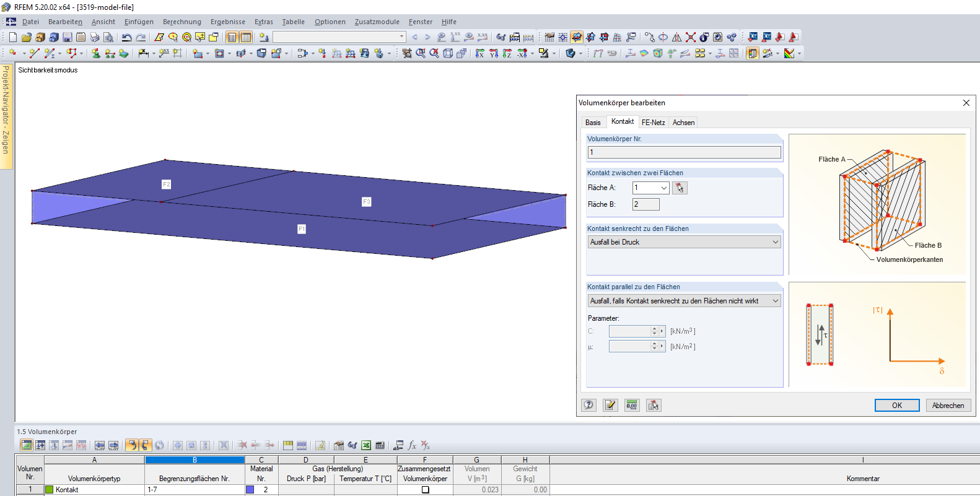Toggle the table display icon
This screenshot has width=980, height=496.
tap(246, 37)
